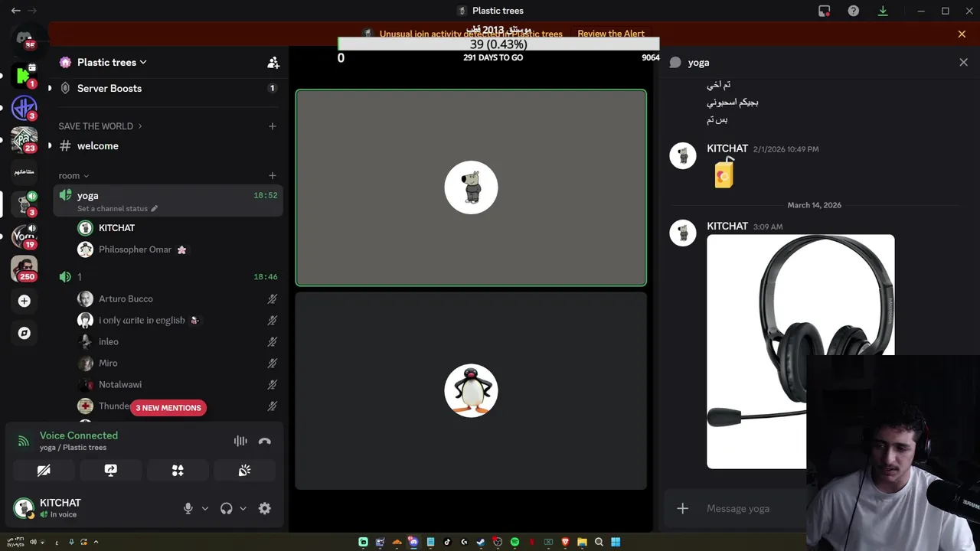The image size is (980, 551).
Task: Click the juice box emoji message
Action: tap(724, 174)
